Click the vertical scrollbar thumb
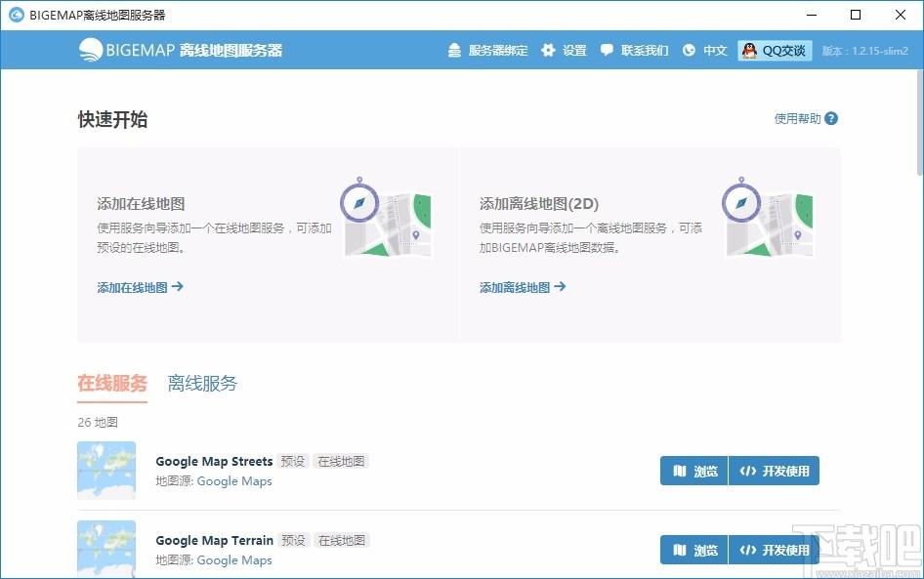This screenshot has height=579, width=924. [920, 122]
